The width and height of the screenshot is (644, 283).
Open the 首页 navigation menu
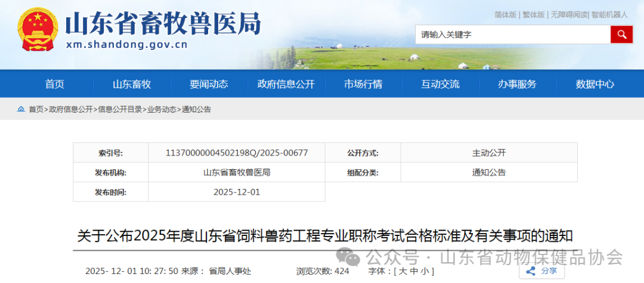point(55,85)
